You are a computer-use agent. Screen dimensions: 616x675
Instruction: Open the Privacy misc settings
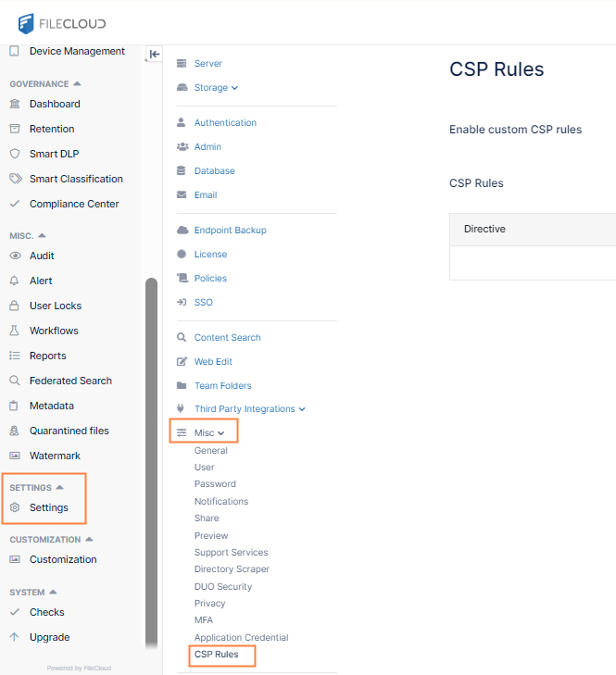click(x=209, y=604)
